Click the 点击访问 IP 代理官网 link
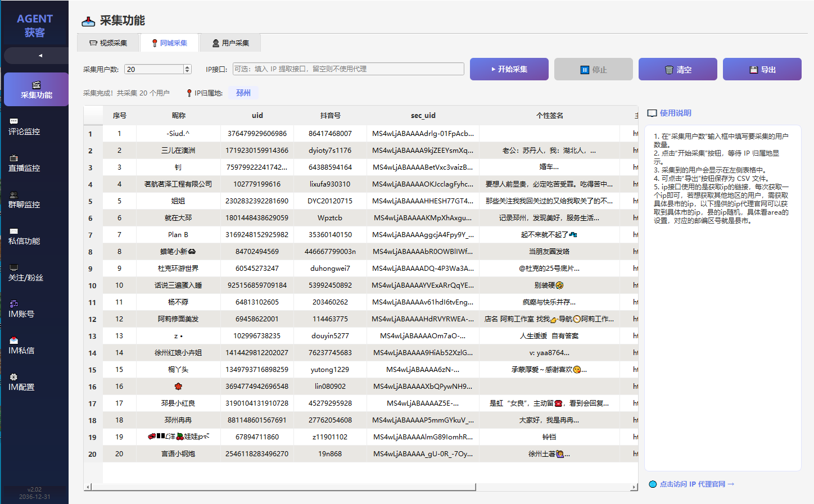Image resolution: width=814 pixels, height=504 pixels. pos(692,484)
